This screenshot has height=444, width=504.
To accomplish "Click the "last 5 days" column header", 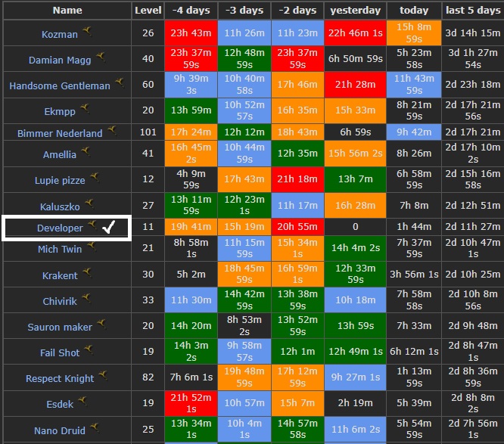I will point(473,11).
